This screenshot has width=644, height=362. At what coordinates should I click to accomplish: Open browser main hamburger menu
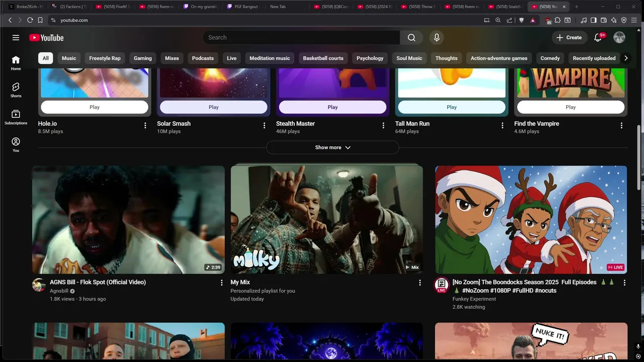click(634, 20)
